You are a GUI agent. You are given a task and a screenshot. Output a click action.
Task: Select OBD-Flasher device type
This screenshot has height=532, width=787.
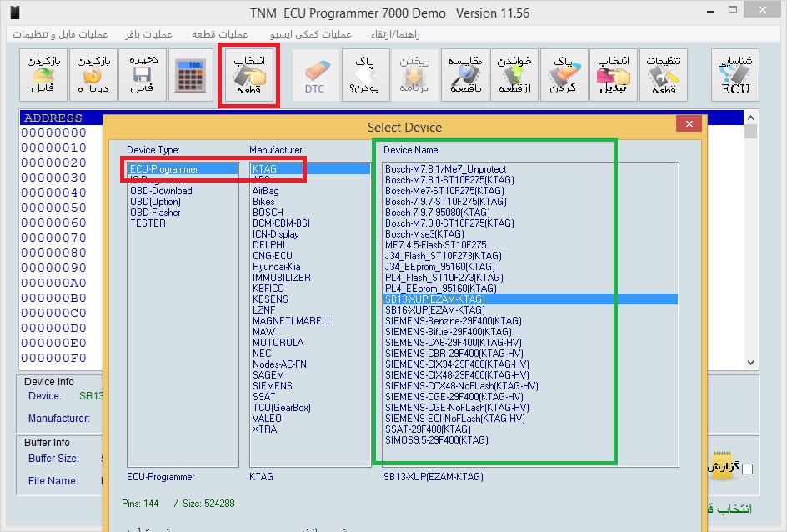155,213
